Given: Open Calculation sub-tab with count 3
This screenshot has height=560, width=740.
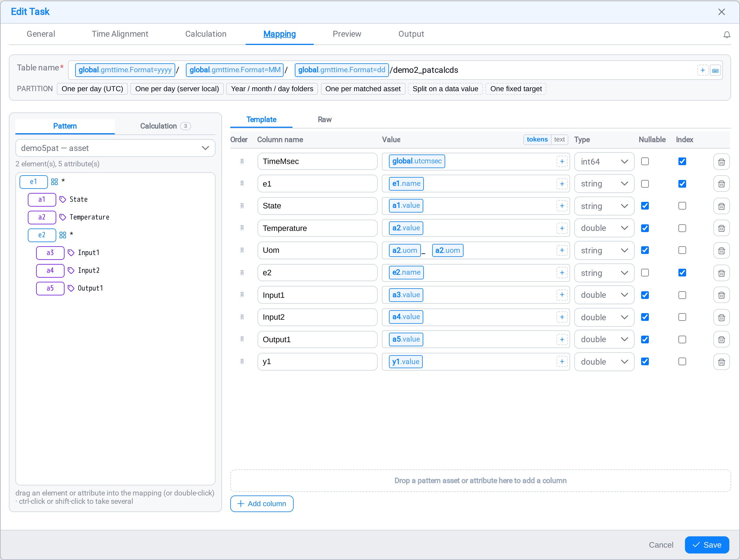Looking at the screenshot, I should 165,126.
